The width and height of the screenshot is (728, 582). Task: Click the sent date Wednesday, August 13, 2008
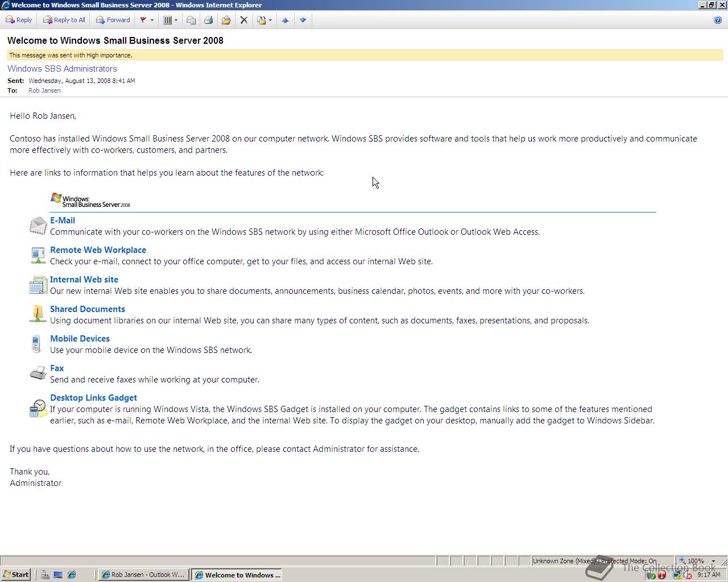tap(82, 81)
